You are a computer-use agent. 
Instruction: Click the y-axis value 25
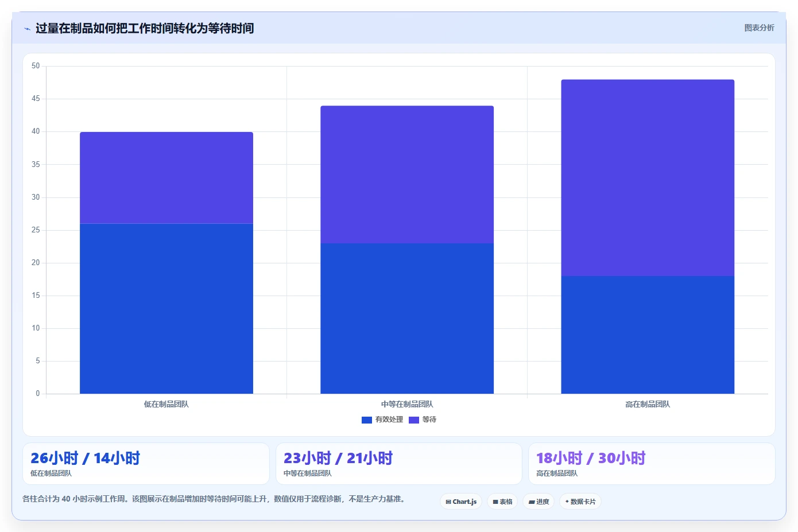[x=36, y=230]
